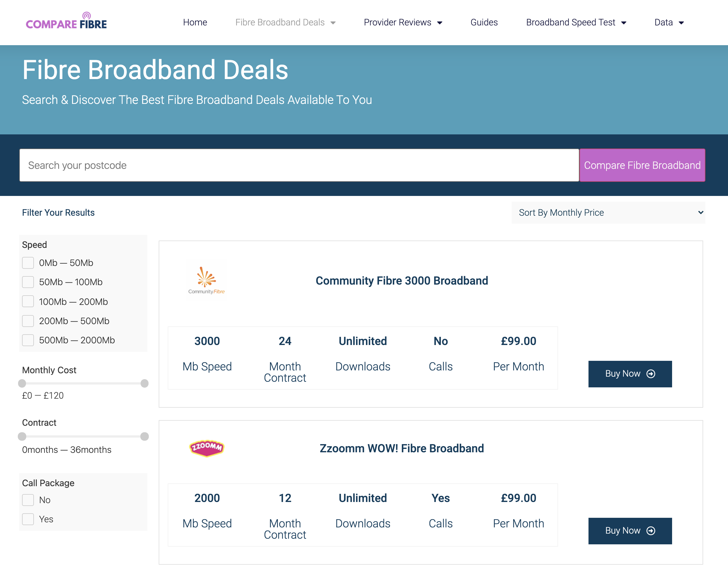Check the 500Mb — 2000Mb speed option

[x=28, y=340]
